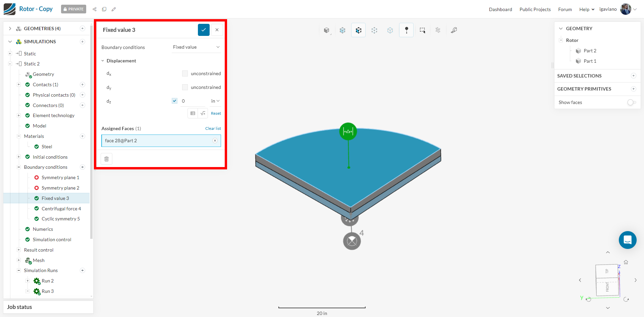The width and height of the screenshot is (644, 317).
Task: Click the measure tool icon in toolbar
Action: 454,30
